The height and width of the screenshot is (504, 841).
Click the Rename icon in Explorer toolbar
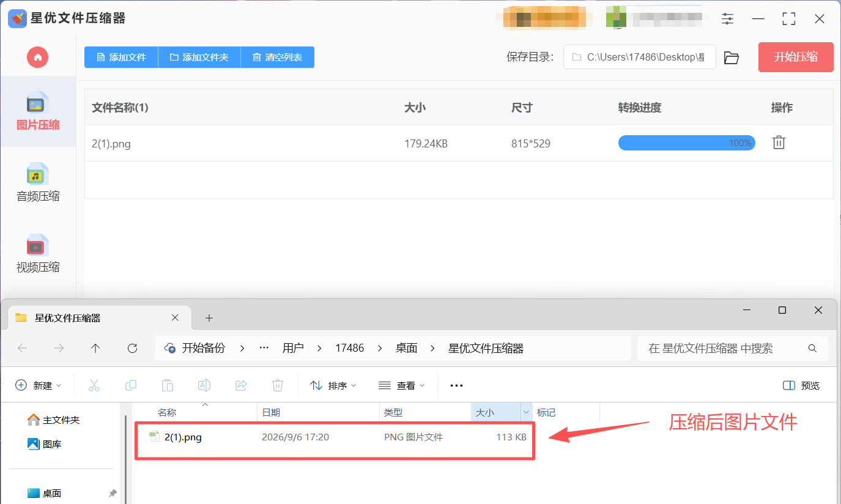[204, 385]
